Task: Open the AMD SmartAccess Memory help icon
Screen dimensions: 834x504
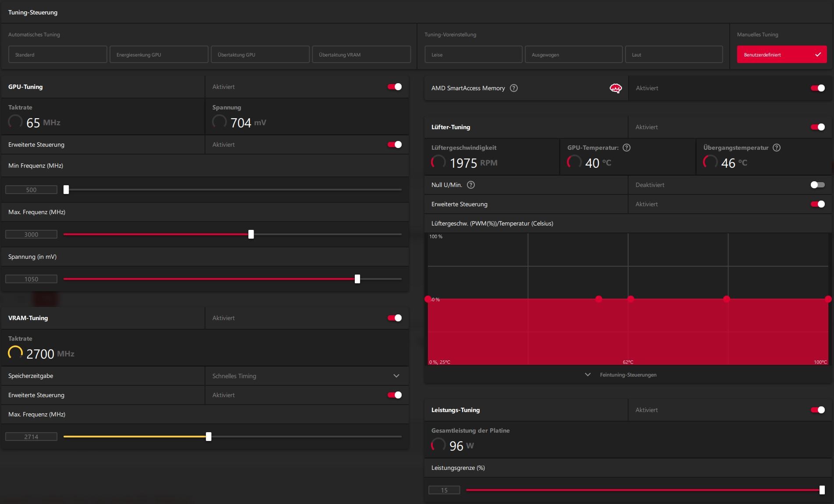Action: (514, 88)
